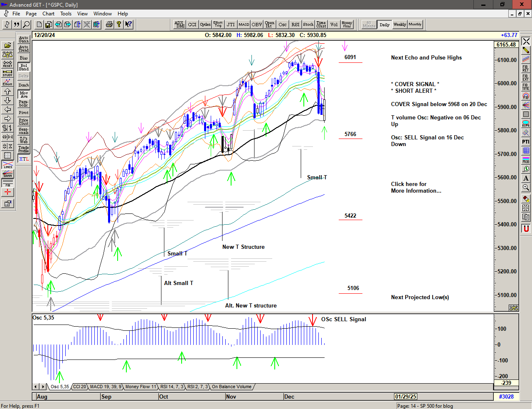This screenshot has height=409, width=532.
Task: Switch to MACD 19, 39, 9 tab
Action: point(106,387)
